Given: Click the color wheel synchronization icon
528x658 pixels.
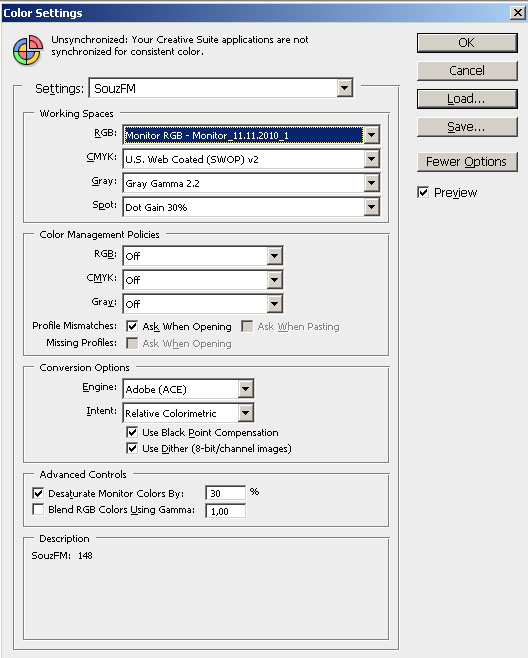Looking at the screenshot, I should 28,50.
